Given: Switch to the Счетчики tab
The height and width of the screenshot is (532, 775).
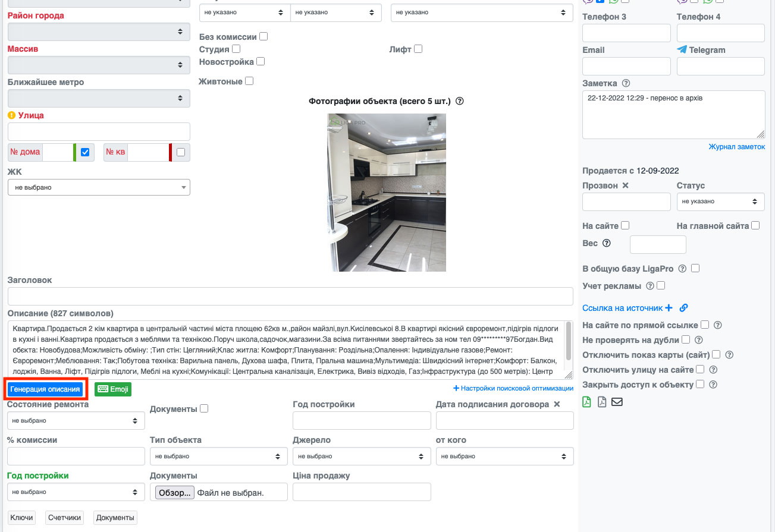Looking at the screenshot, I should pos(64,518).
